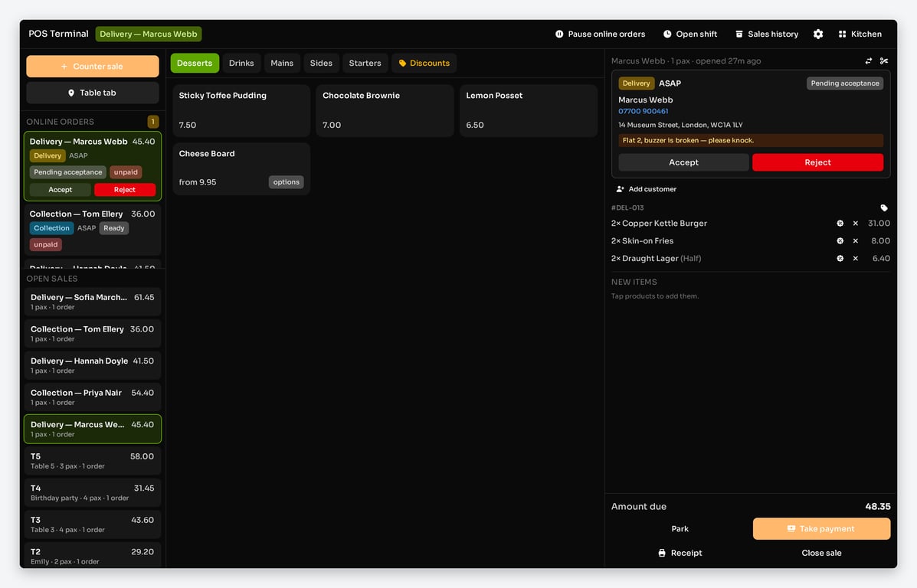Screen dimensions: 917x588
Task: Apply discount to Skin-on Fries line
Action: click(x=840, y=241)
